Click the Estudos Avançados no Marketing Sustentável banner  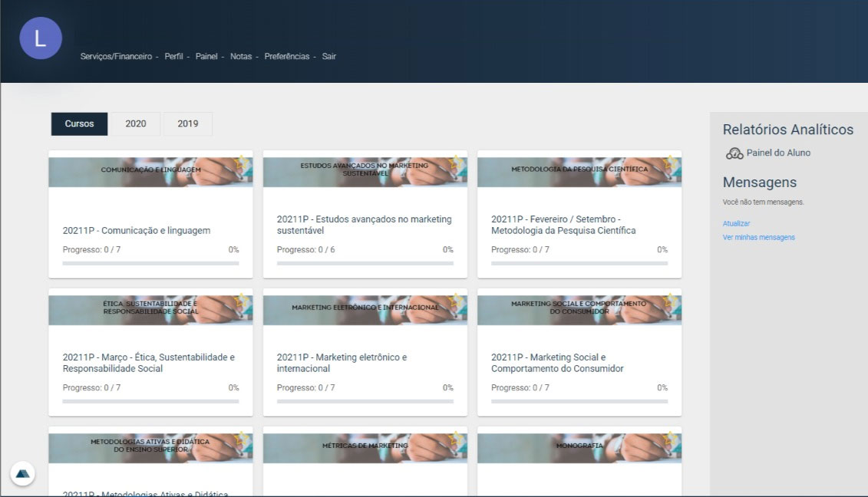(x=365, y=172)
